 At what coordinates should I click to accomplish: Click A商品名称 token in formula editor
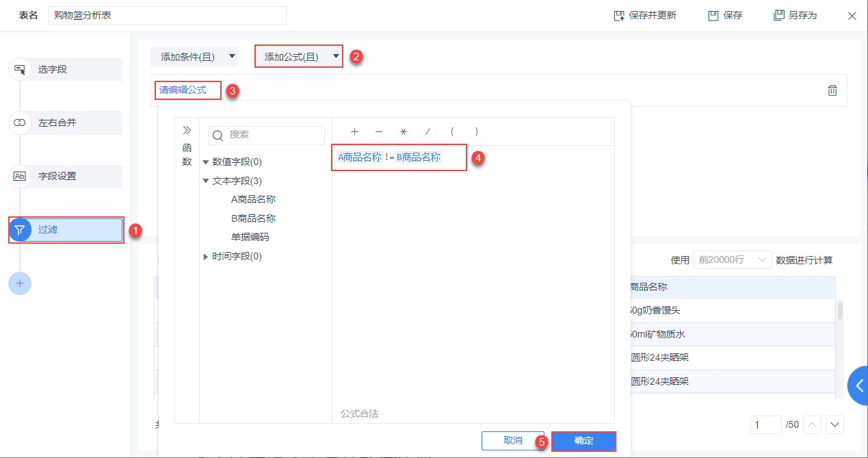(x=359, y=157)
